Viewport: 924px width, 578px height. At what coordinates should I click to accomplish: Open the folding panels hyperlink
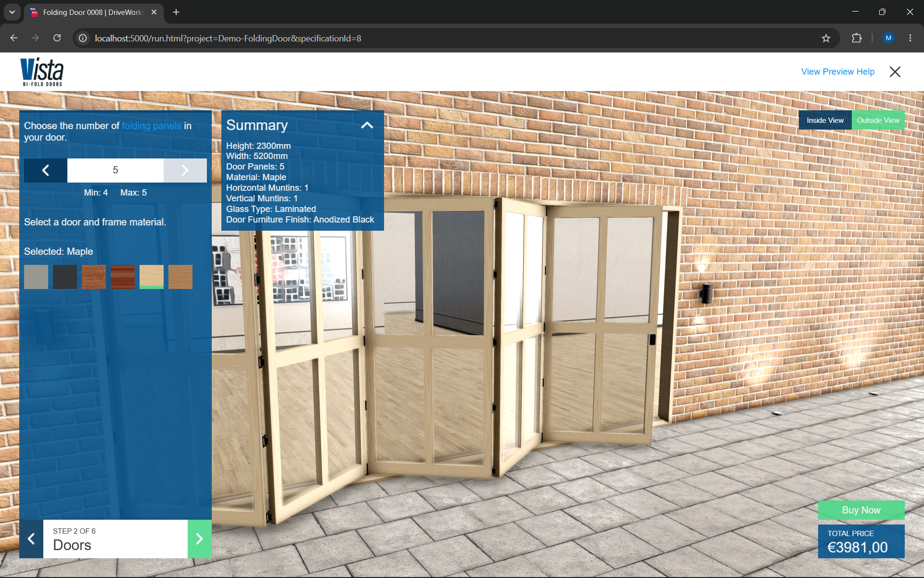[x=152, y=126]
